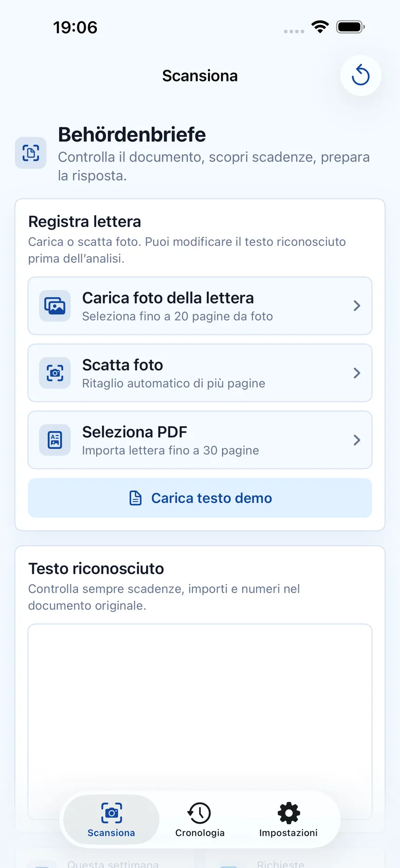The width and height of the screenshot is (400, 868).
Task: Tap the Scansiona camera tab icon
Action: tap(112, 813)
